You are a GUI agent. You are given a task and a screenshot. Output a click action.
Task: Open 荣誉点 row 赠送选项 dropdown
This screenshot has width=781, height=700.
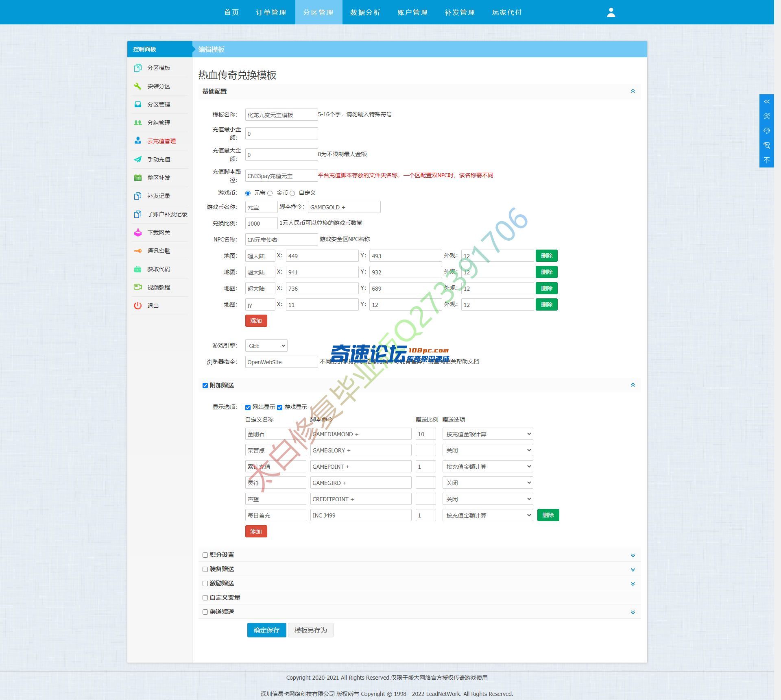[x=488, y=450]
